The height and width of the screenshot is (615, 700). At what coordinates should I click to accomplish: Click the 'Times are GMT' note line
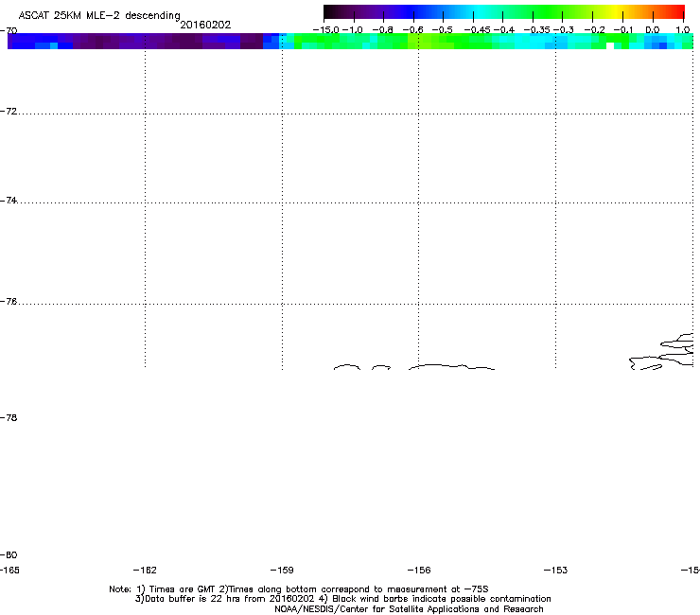pos(299,589)
